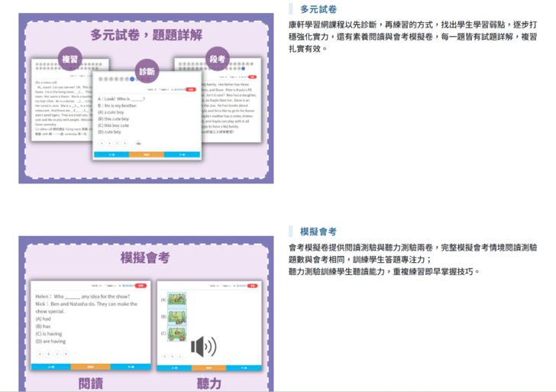Click the speaker audio icon in listening panel
Image resolution: width=556 pixels, height=392 pixels.
(203, 347)
